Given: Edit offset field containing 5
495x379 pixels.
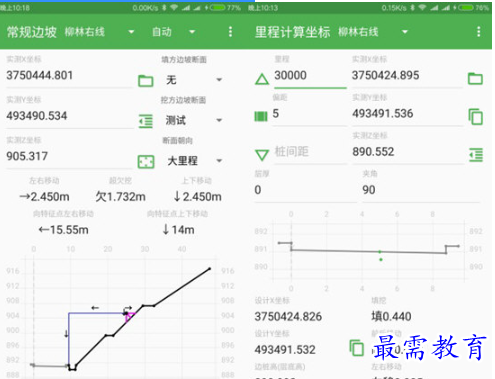Looking at the screenshot, I should click(x=310, y=114).
